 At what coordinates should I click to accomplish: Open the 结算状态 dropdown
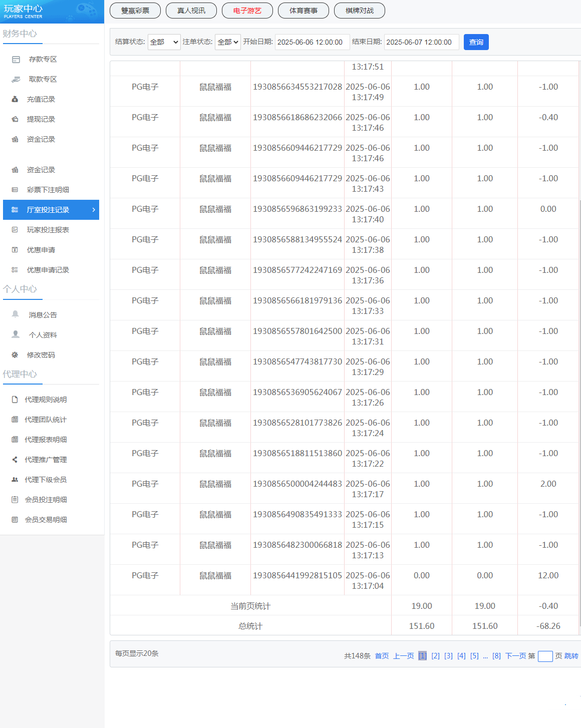[x=164, y=42]
